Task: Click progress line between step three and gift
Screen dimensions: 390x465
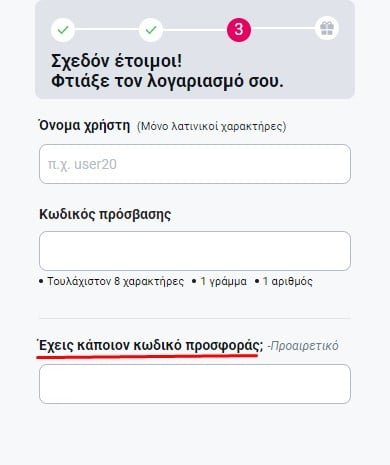Action: coord(283,29)
